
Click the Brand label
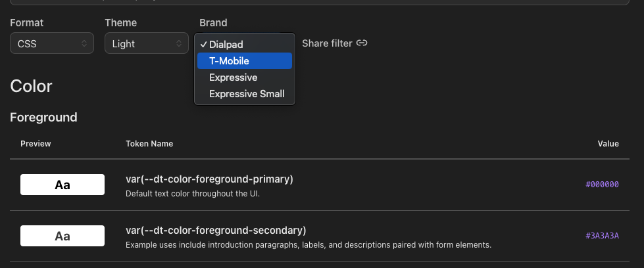coord(213,22)
